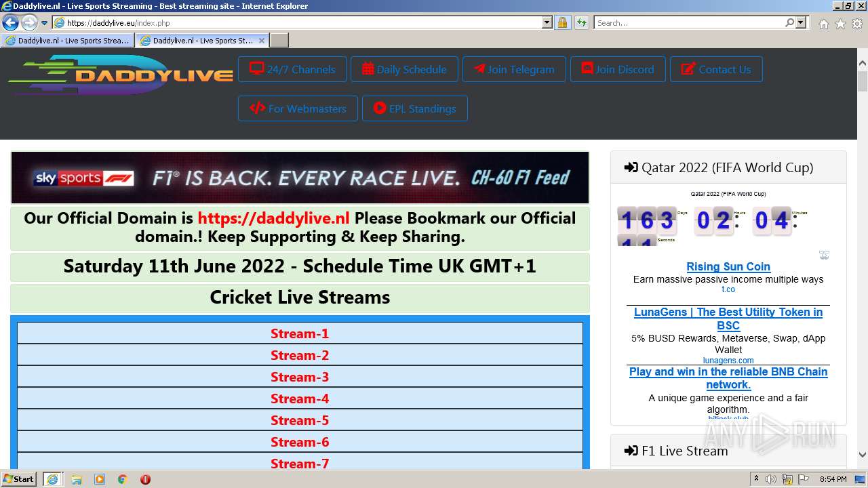Image resolution: width=868 pixels, height=488 pixels.
Task: Click the Action Center flag tray icon
Action: (x=803, y=479)
